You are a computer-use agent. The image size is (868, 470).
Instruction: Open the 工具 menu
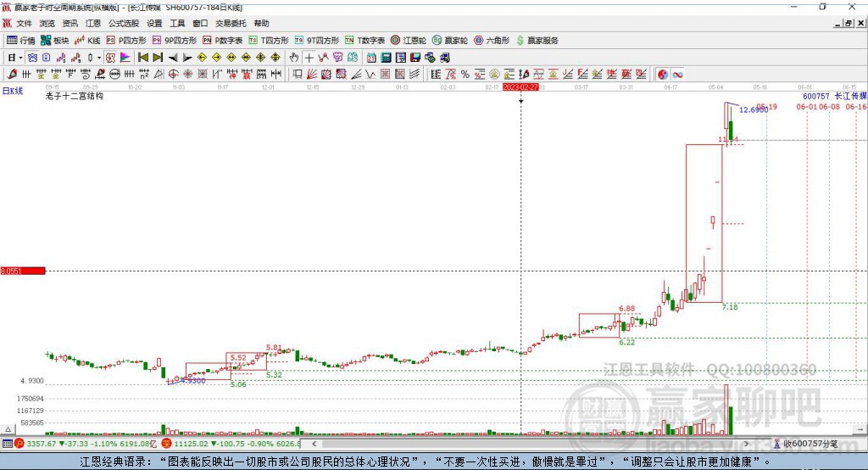pos(177,23)
